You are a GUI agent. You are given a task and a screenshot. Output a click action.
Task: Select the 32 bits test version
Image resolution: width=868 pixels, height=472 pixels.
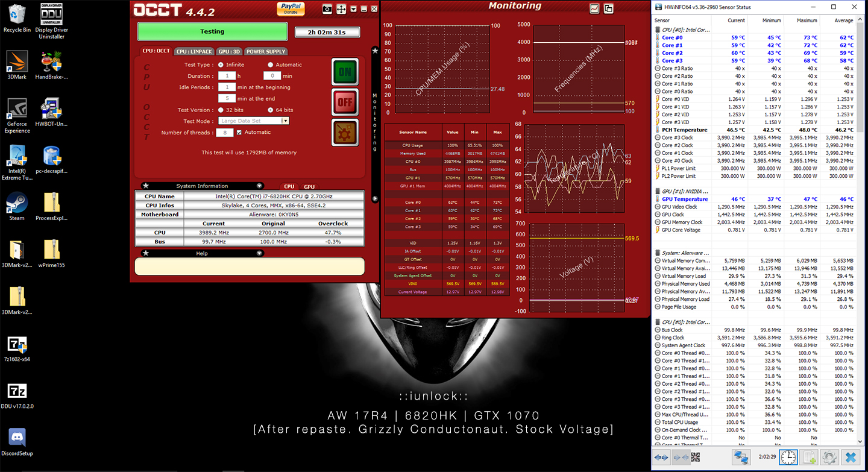point(221,110)
